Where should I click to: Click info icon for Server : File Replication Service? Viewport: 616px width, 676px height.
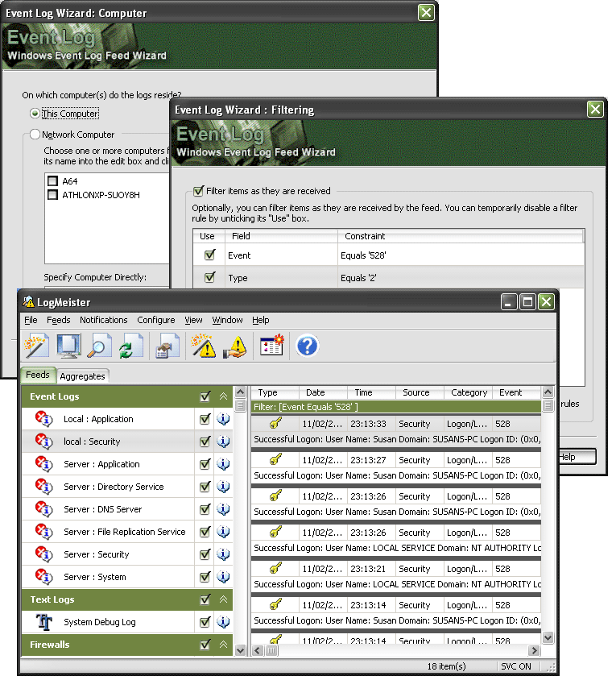pyautogui.click(x=223, y=532)
